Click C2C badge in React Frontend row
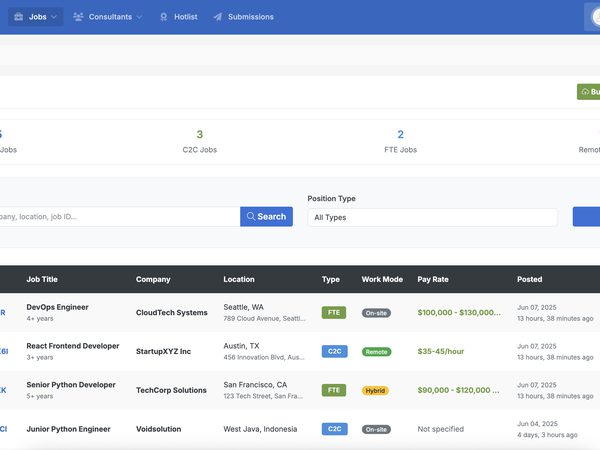 [x=334, y=351]
